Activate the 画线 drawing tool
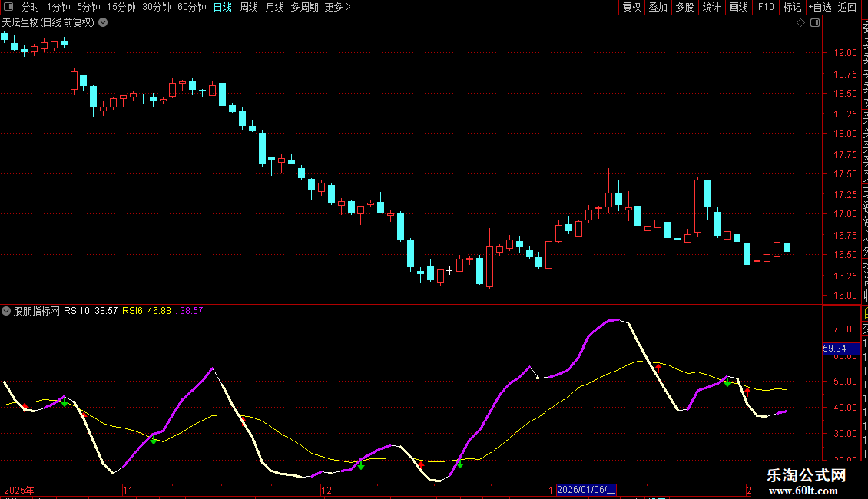The width and height of the screenshot is (868, 499). tap(738, 7)
